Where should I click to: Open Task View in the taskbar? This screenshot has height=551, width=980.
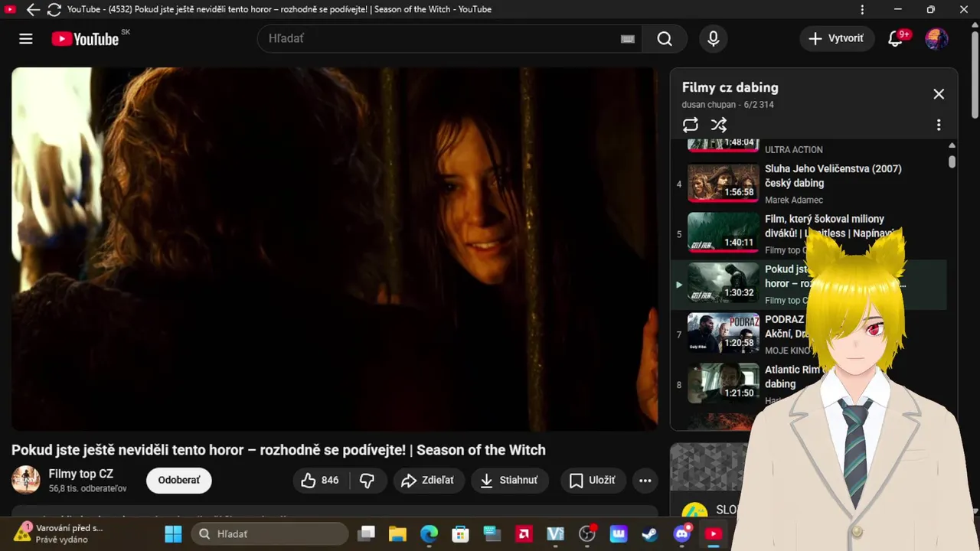[367, 533]
